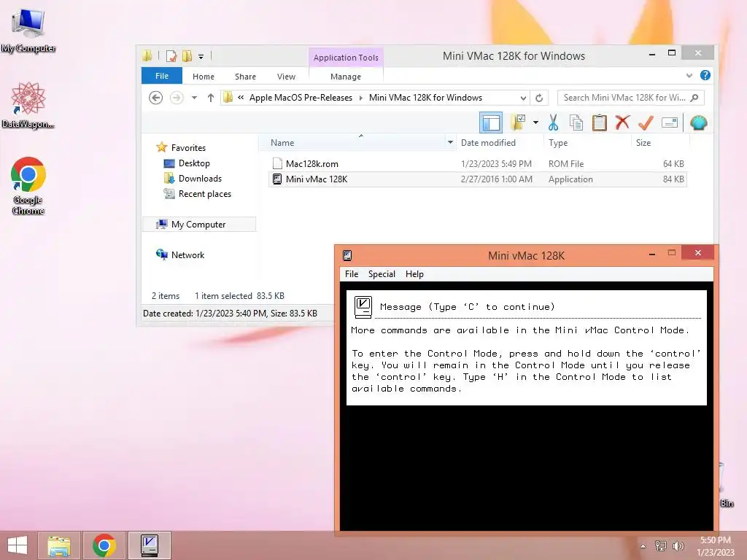Click Apple MacOS Pre-Releases in the address path
Viewport: 747px width, 560px height.
[301, 98]
